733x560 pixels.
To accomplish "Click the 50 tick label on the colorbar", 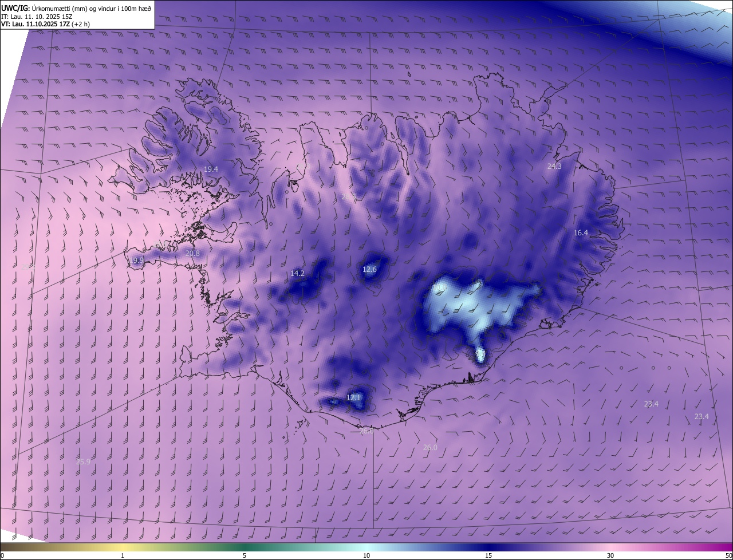I will pos(728,555).
